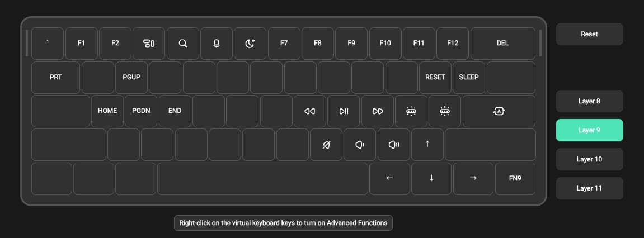Select the key with looped A icon
Screen dimensions: 644x238
(499, 111)
